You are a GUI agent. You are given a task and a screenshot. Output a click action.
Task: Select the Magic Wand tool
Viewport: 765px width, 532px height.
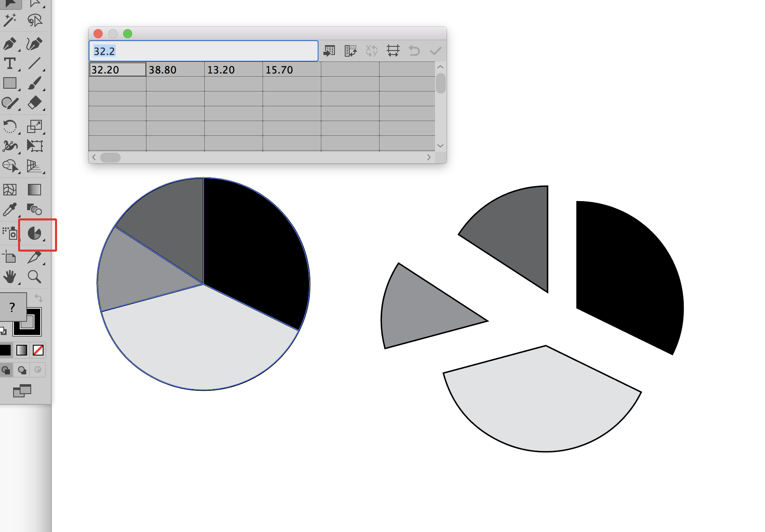pyautogui.click(x=10, y=20)
